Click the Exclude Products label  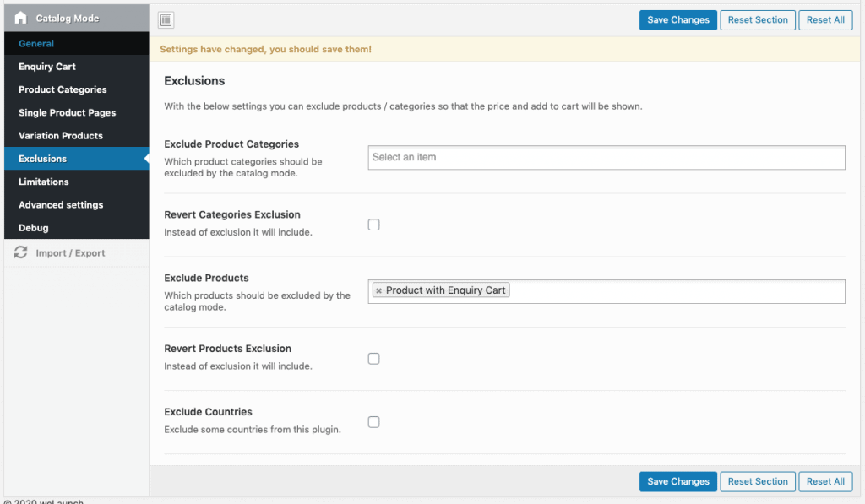pos(206,278)
